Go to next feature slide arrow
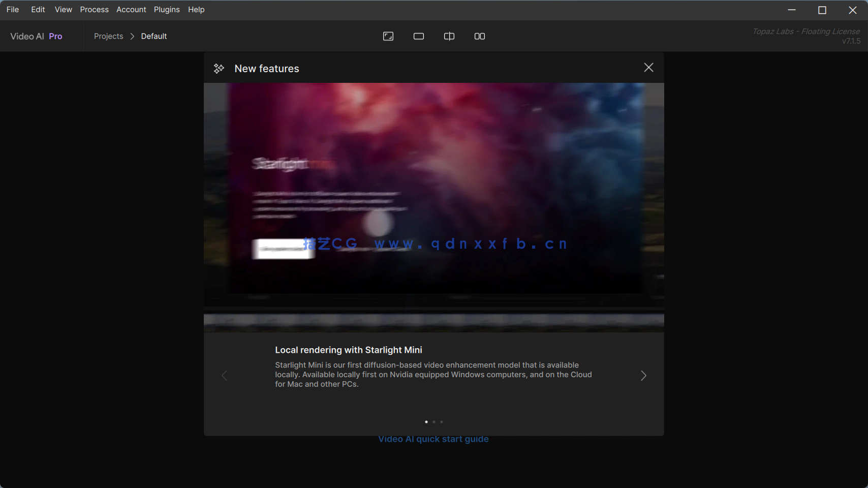The height and width of the screenshot is (488, 868). pyautogui.click(x=643, y=376)
